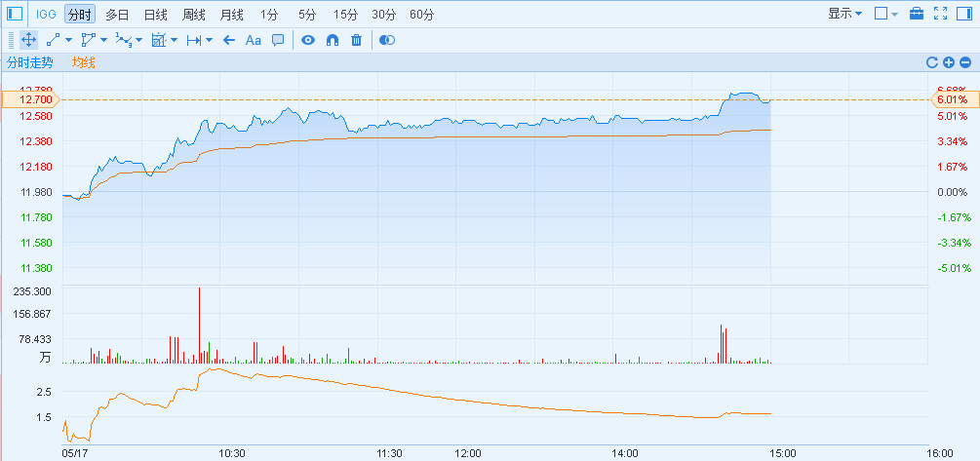The height and width of the screenshot is (461, 980).
Task: Select the line segment drawing tool
Action: pos(54,40)
